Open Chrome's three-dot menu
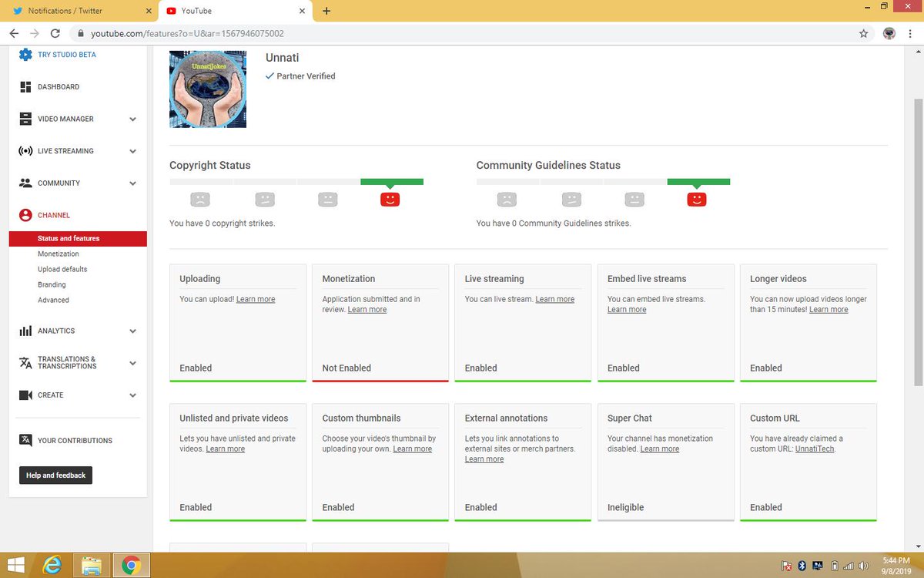 [911, 34]
